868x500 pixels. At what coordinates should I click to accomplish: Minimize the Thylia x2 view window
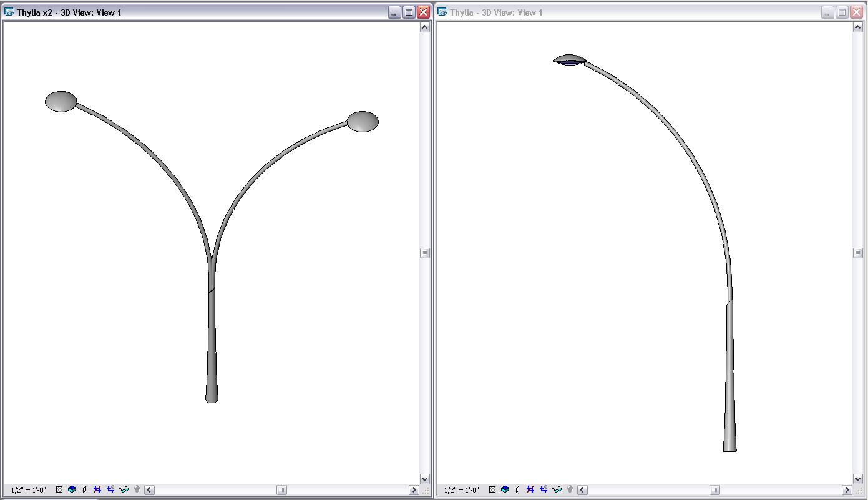click(394, 12)
